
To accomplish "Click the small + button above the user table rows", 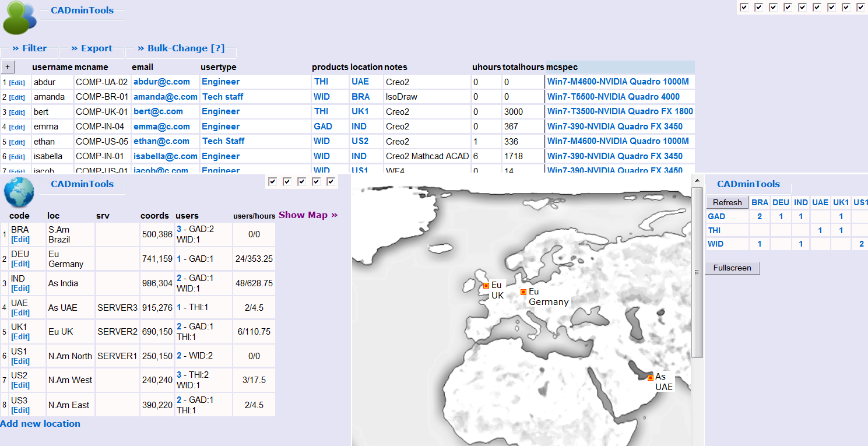I will click(x=8, y=66).
